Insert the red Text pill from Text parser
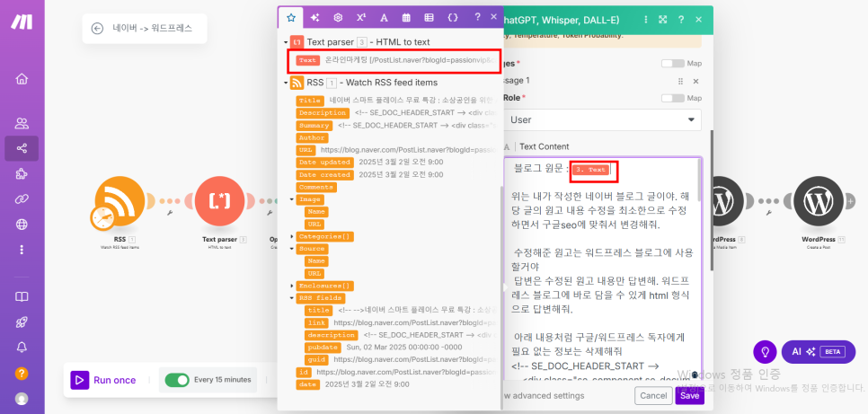Viewport: 868px width, 414px height. (x=308, y=60)
